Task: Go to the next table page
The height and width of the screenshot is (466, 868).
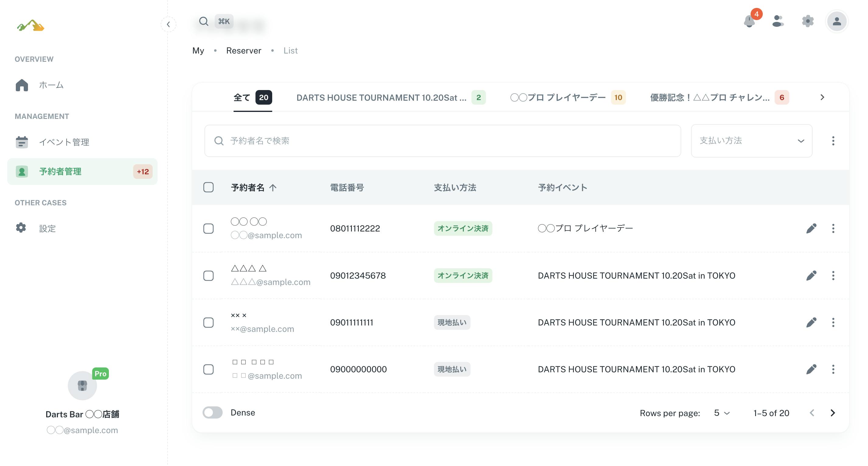Action: pos(833,413)
